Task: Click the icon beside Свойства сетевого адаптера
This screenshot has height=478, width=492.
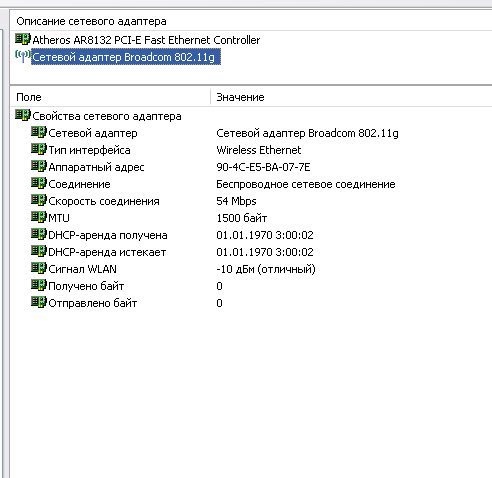Action: 23,115
